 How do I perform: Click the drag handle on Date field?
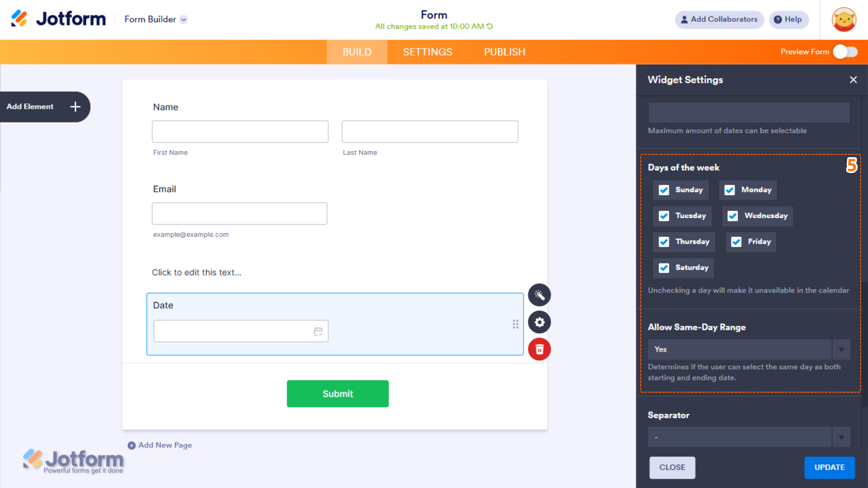(x=515, y=324)
